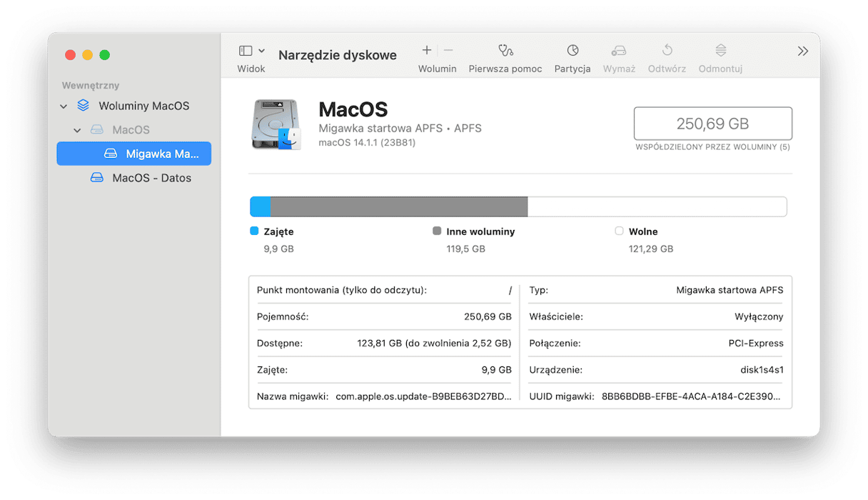
Task: Click the Wymaż toolbar label
Action: (x=619, y=69)
